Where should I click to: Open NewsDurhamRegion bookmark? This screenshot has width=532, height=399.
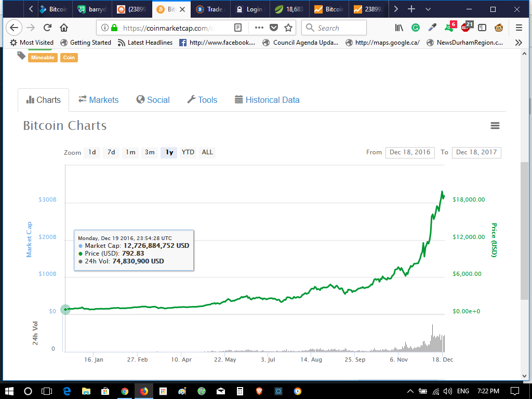click(x=465, y=43)
